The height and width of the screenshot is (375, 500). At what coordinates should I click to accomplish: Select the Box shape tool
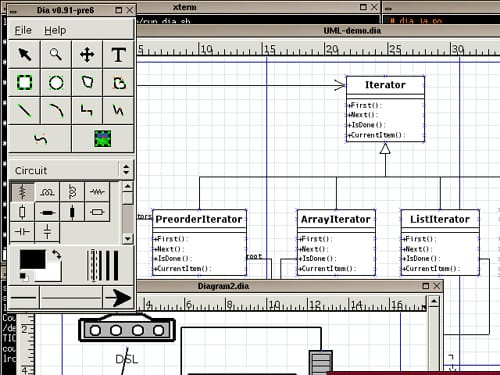tap(24, 83)
